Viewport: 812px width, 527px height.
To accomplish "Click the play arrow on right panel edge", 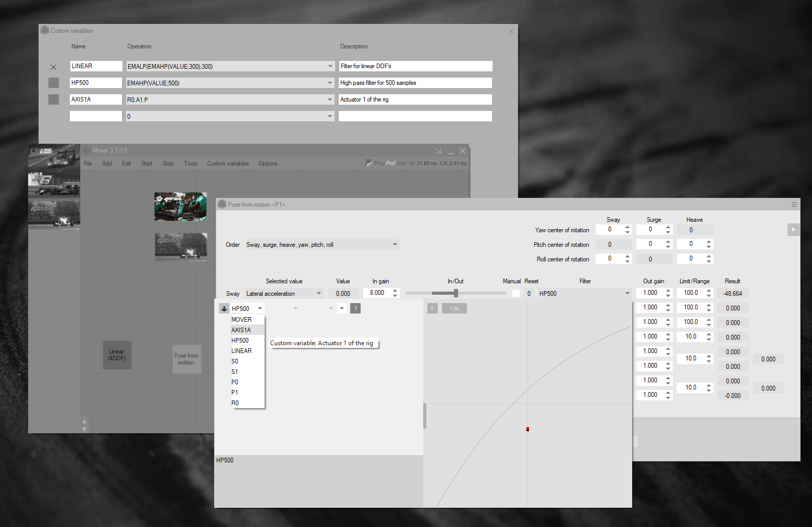I will click(793, 230).
